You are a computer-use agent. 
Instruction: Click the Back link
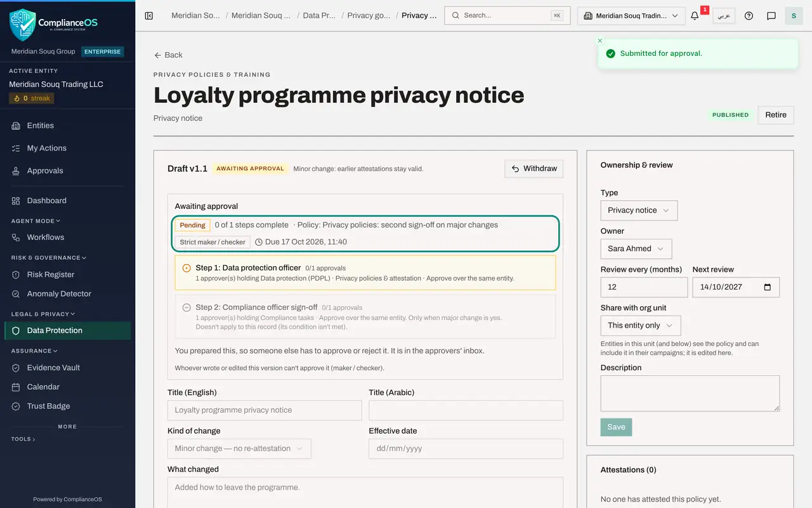(x=168, y=55)
